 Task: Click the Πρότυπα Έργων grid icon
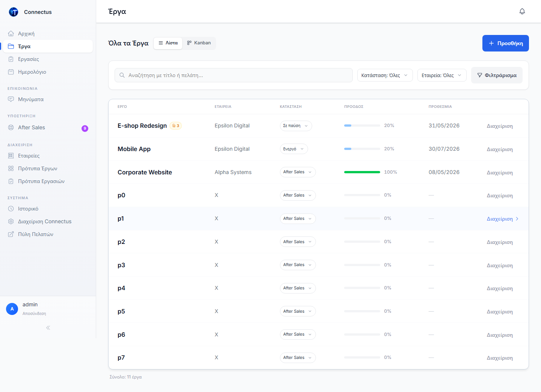11,168
